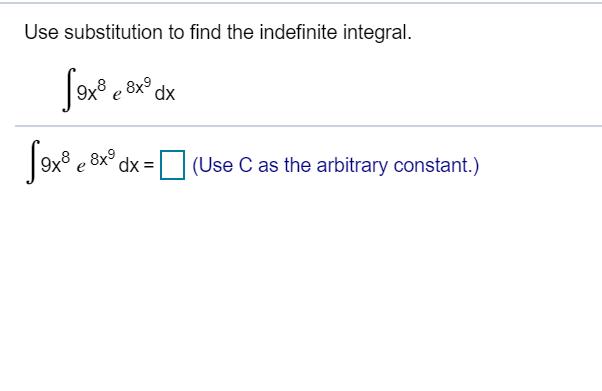Click the italic e in the problem statement
The width and height of the screenshot is (602, 391).
pyautogui.click(x=117, y=94)
